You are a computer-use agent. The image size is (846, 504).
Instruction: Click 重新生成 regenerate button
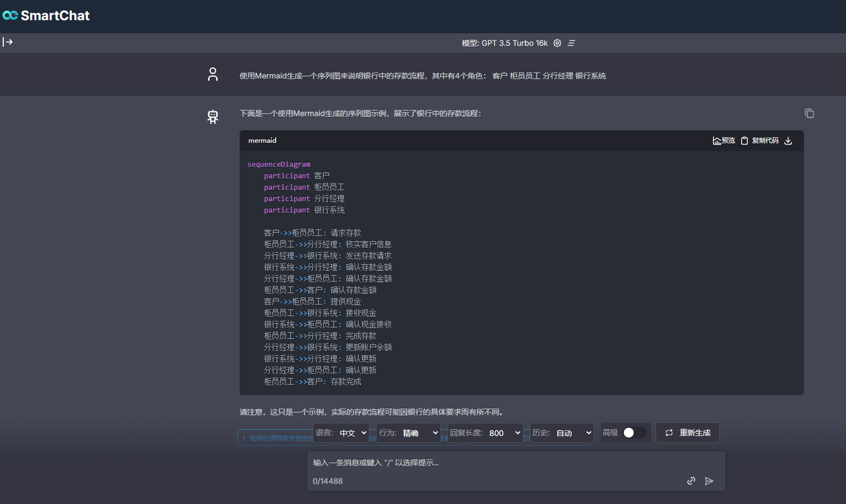687,433
